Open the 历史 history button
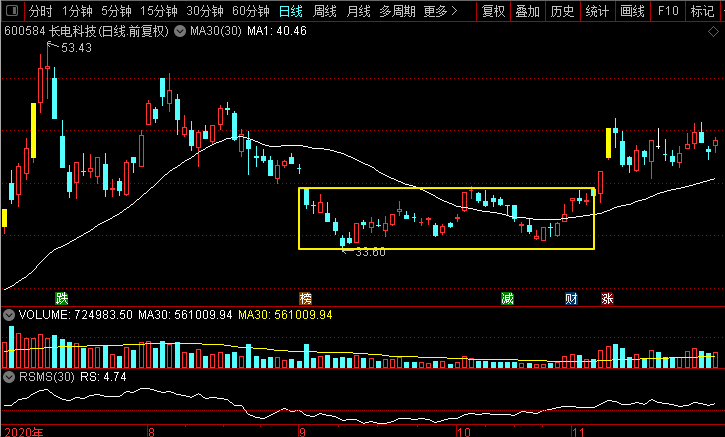 562,11
